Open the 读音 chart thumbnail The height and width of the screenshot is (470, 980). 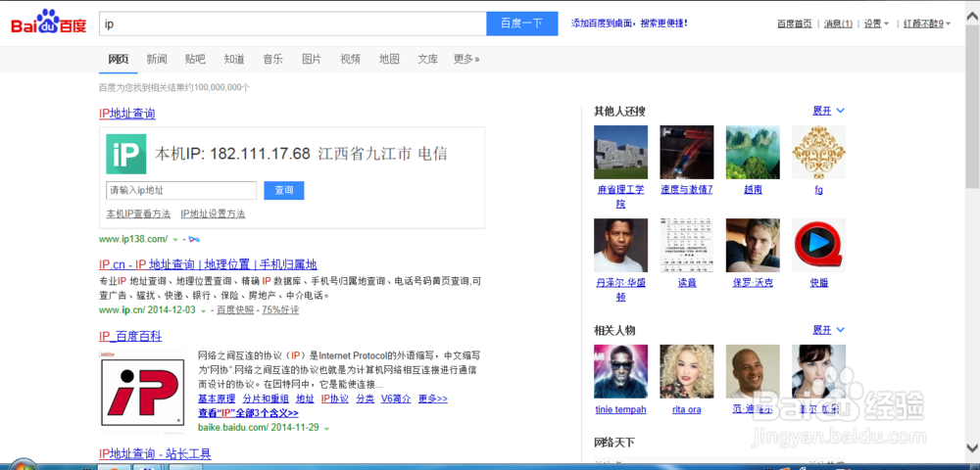click(687, 246)
